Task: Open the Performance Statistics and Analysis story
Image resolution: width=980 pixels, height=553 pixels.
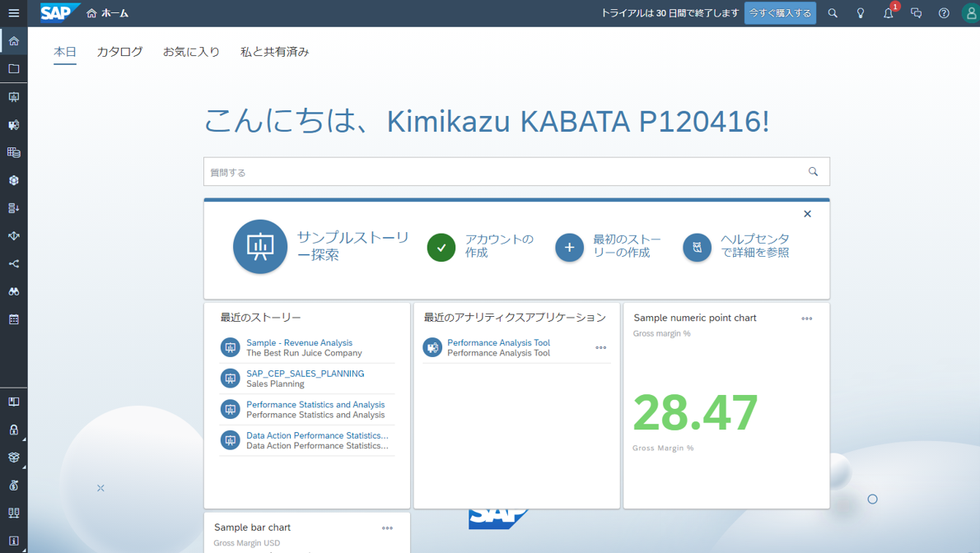Action: [x=315, y=404]
